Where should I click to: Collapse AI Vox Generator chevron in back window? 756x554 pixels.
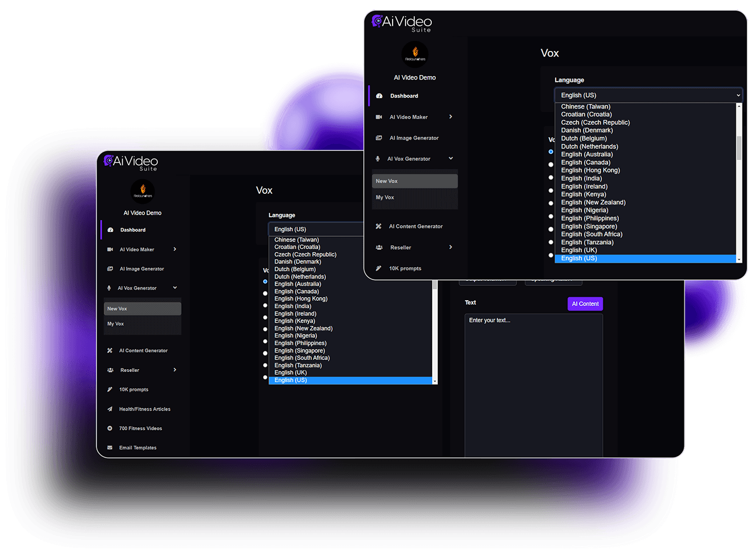point(175,288)
